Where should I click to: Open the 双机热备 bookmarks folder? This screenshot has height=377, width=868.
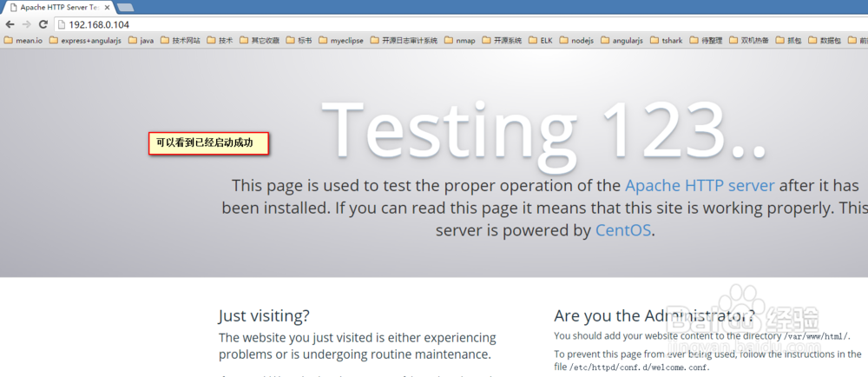pos(750,41)
